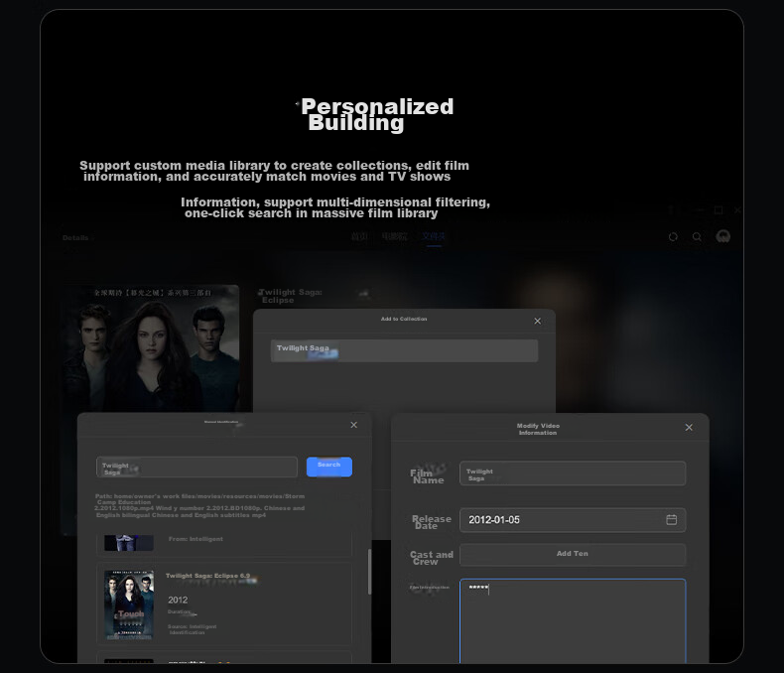Select Twilight Saga collection entry field

point(404,350)
